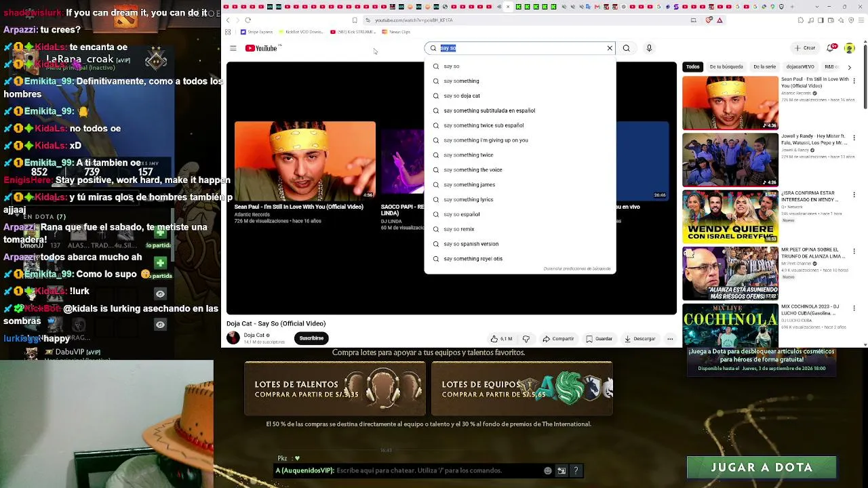Pick the 'say so remix' suggestion
This screenshot has height=488, width=868.
[x=520, y=229]
